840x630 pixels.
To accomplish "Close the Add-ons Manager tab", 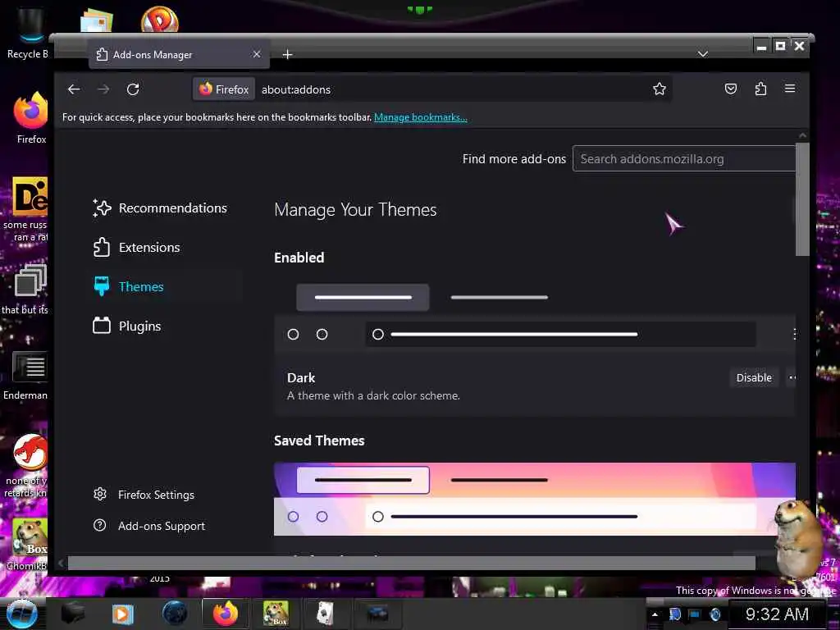I will coord(257,54).
